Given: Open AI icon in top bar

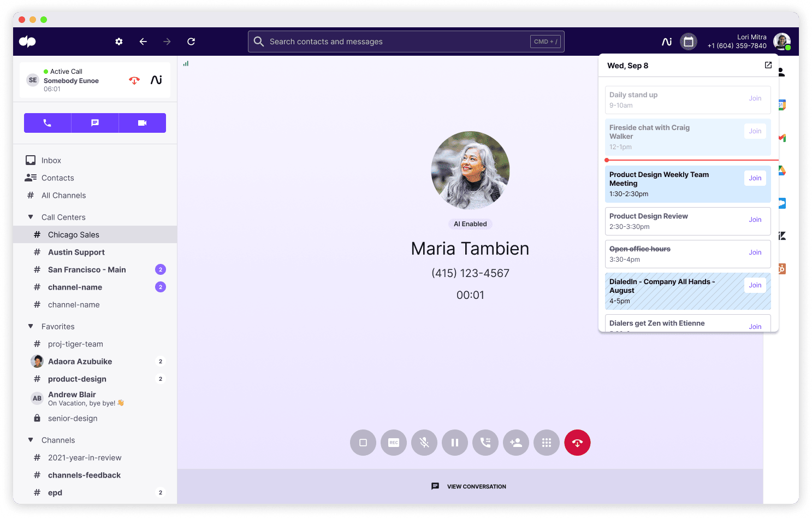Looking at the screenshot, I should coord(667,42).
